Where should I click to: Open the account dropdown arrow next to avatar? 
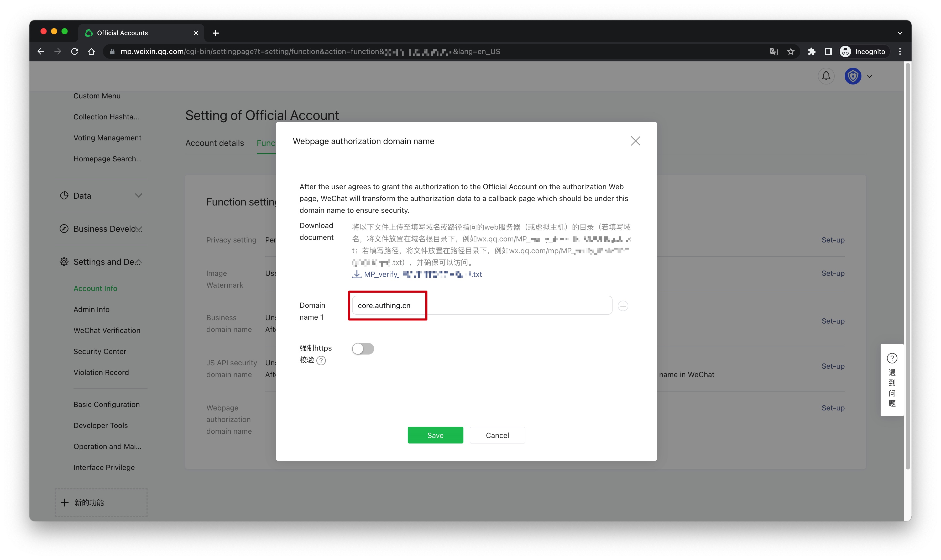[869, 77]
